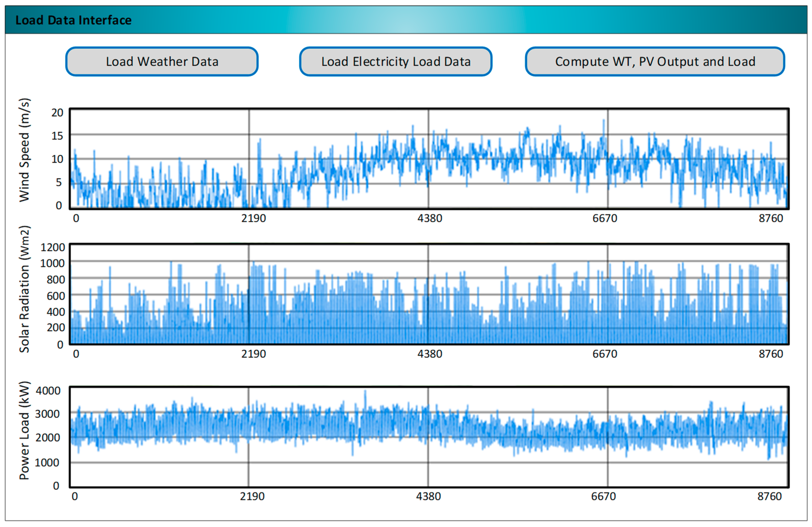Click the 4380 tick under Wind Speed chart
The width and height of the screenshot is (812, 527).
430,218
